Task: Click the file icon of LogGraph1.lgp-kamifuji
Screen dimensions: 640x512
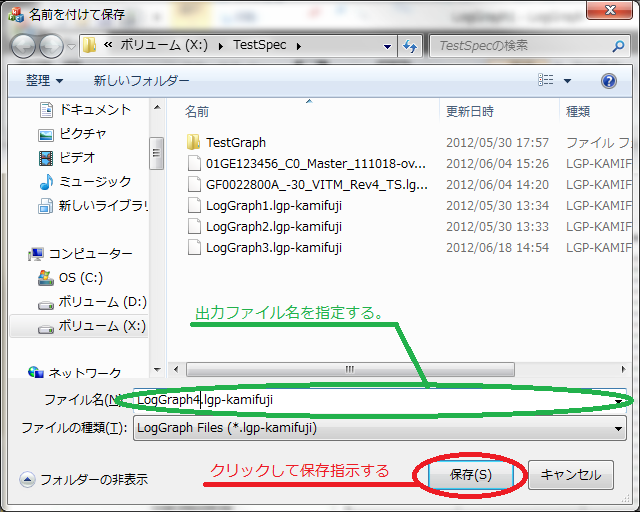Action: pos(194,205)
